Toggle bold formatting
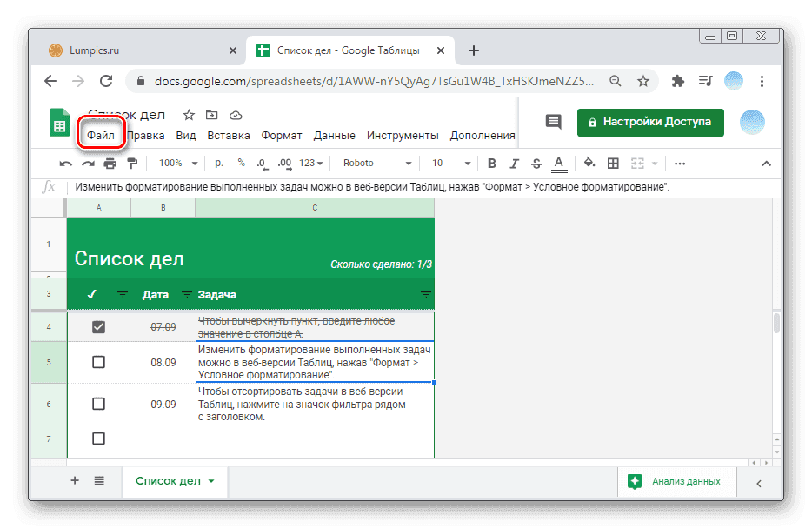This screenshot has height=529, width=812. 492,164
